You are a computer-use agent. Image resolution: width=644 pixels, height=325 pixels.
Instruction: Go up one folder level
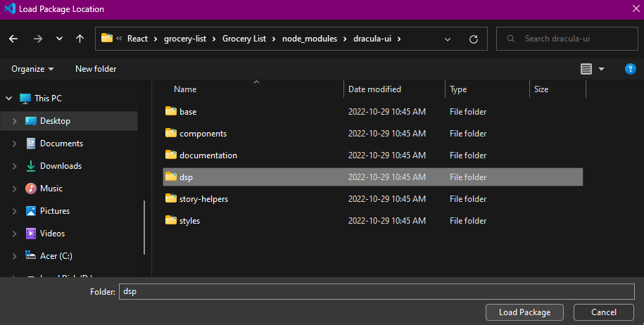80,39
